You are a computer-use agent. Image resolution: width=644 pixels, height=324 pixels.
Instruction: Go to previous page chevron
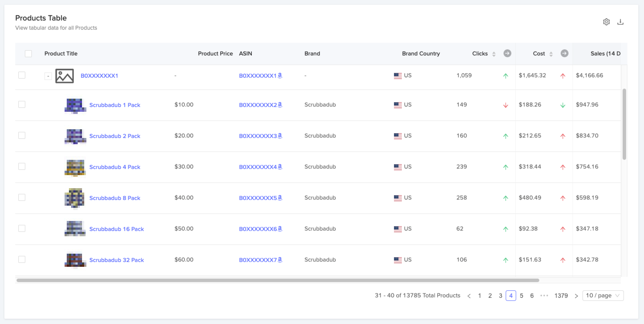tap(469, 296)
